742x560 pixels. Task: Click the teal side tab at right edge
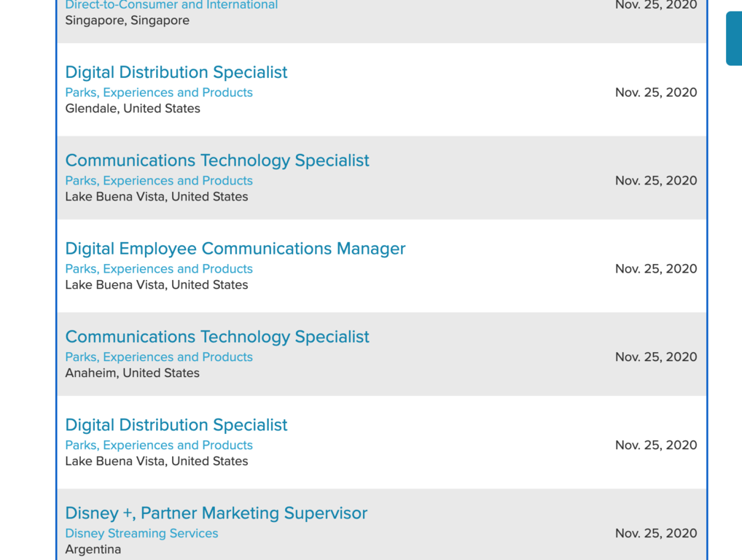pos(733,39)
